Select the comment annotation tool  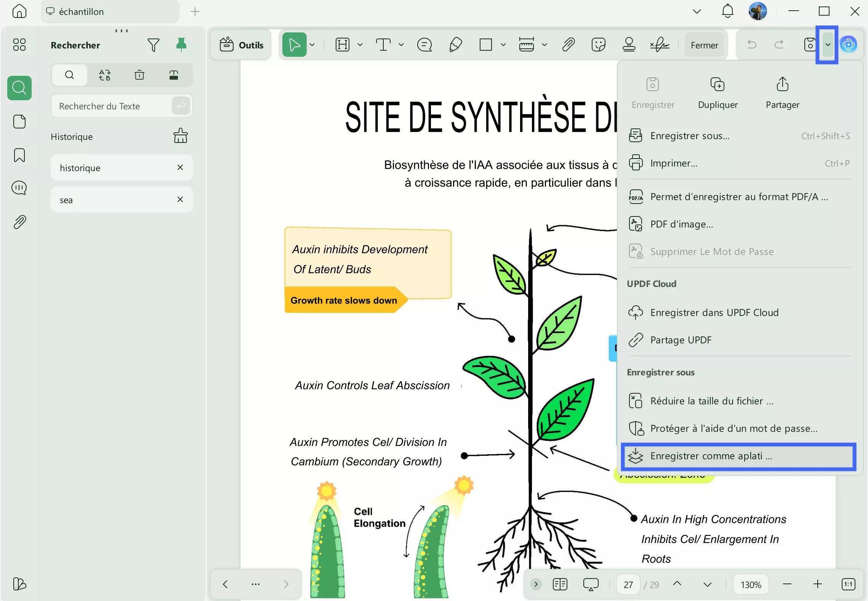(x=424, y=45)
